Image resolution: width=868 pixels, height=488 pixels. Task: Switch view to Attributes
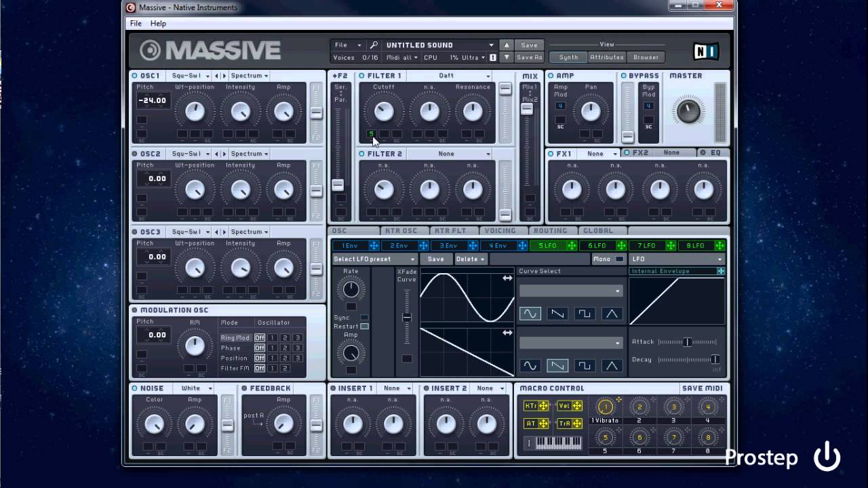point(606,58)
